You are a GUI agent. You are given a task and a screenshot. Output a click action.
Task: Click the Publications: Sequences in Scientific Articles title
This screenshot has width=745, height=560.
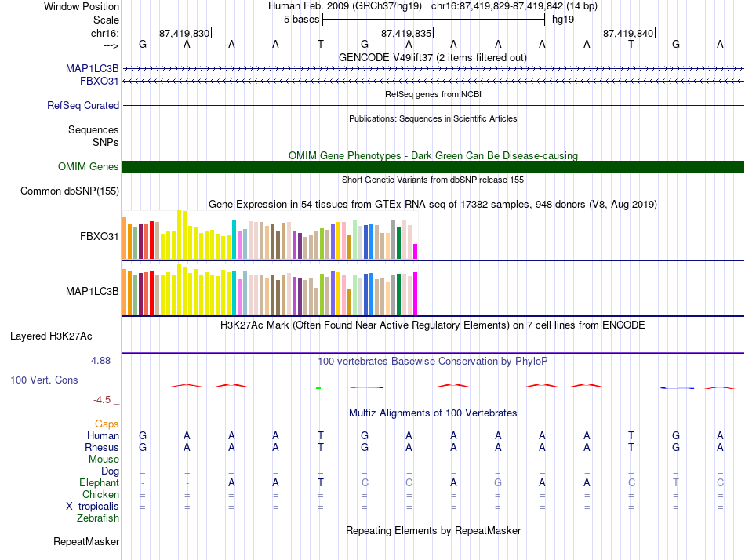pyautogui.click(x=433, y=118)
